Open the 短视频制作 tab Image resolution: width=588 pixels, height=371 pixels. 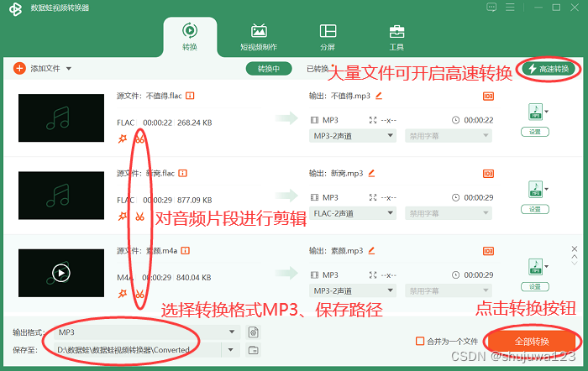(259, 37)
